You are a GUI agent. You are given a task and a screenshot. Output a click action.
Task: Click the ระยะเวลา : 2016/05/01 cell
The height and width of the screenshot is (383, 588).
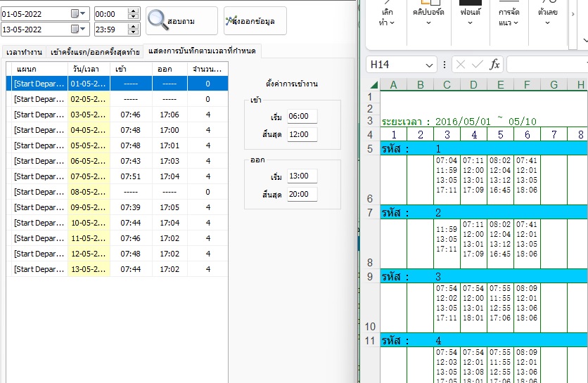pyautogui.click(x=459, y=122)
